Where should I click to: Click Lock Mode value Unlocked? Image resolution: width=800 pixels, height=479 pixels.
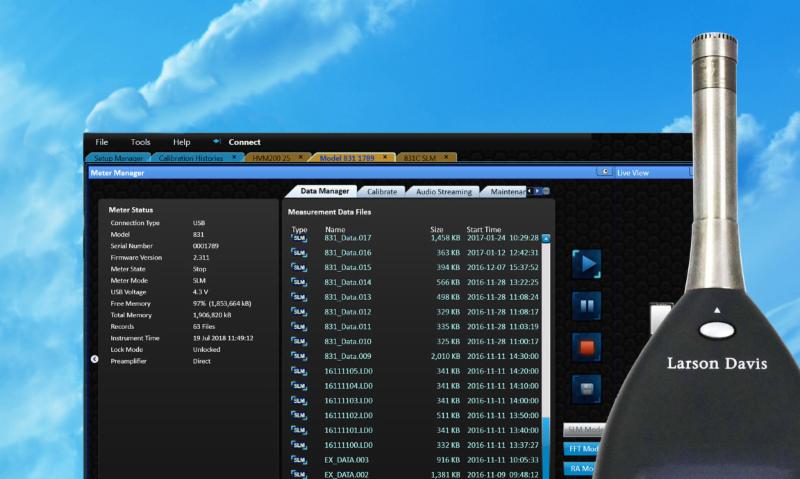pos(207,349)
